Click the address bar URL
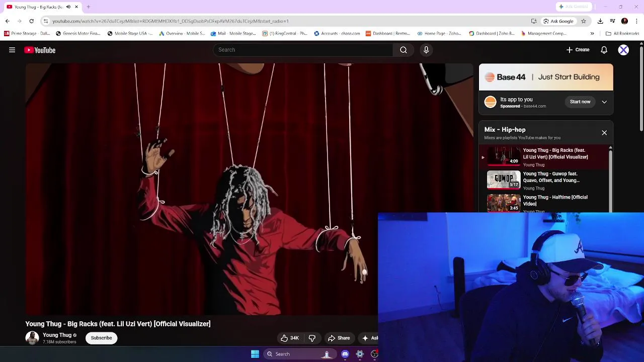 171,21
